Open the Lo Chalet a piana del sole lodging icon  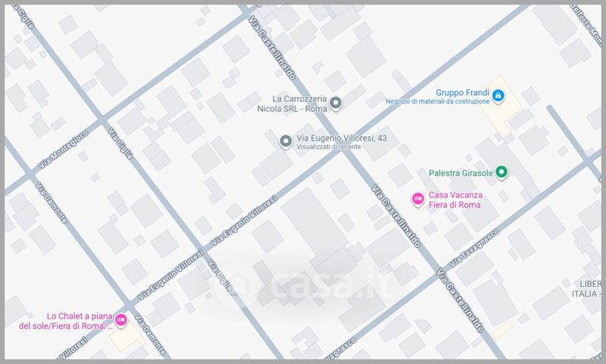coord(123,322)
